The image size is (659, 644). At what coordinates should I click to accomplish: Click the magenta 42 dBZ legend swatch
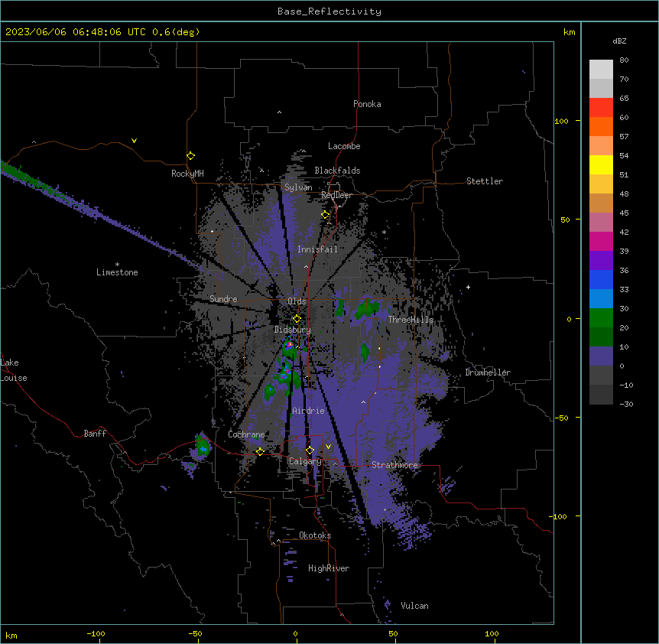click(x=601, y=241)
